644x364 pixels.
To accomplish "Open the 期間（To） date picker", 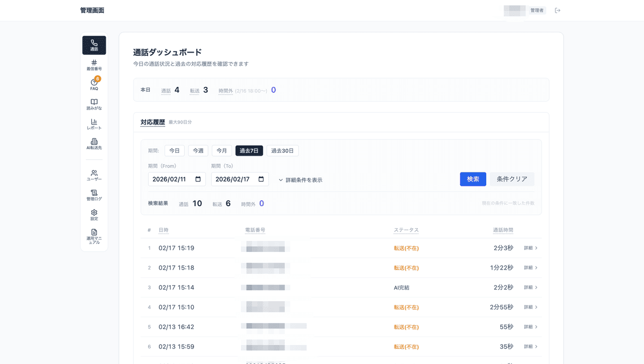I will tap(240, 179).
